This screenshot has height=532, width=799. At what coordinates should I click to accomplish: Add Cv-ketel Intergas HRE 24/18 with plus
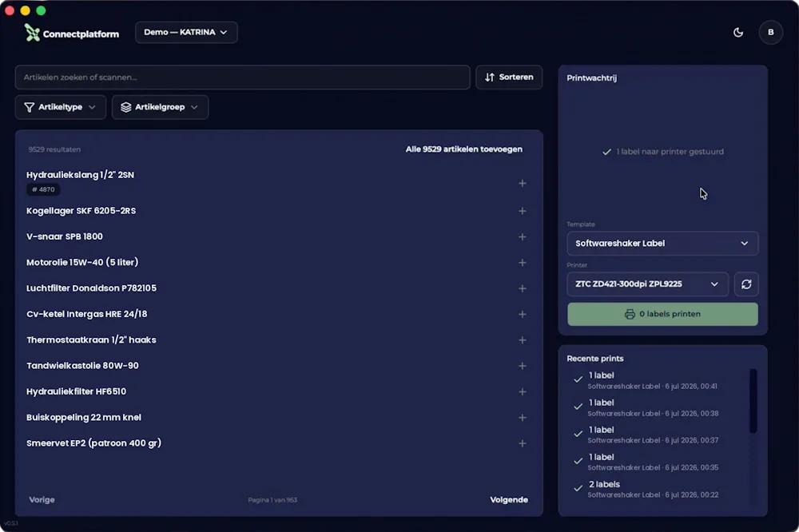(523, 315)
